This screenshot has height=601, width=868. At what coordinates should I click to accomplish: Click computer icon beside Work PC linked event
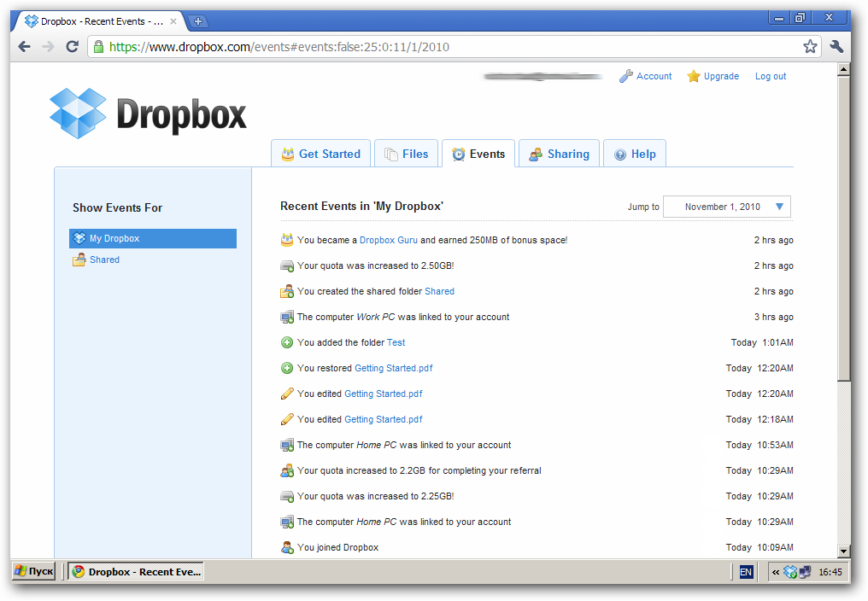(287, 317)
